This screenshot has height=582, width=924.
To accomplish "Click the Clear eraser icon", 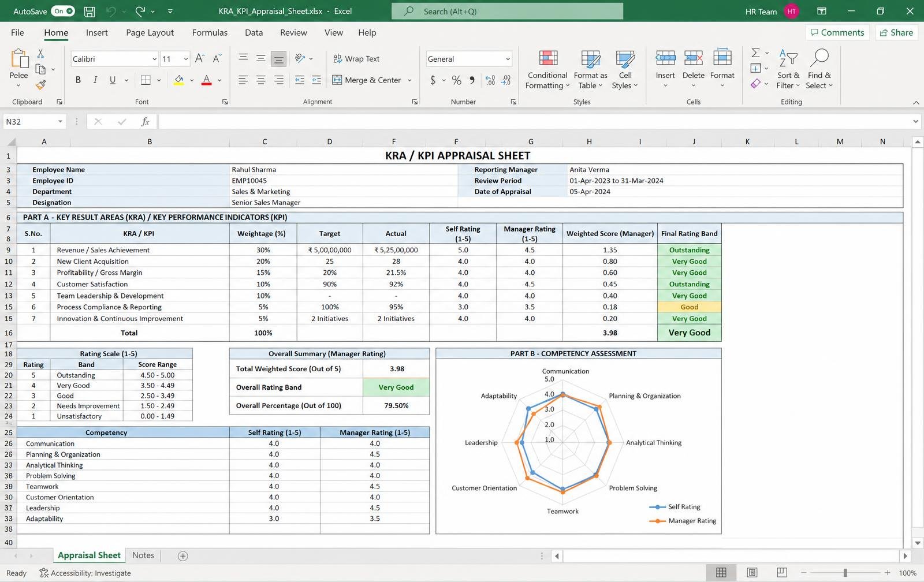I will pos(755,84).
